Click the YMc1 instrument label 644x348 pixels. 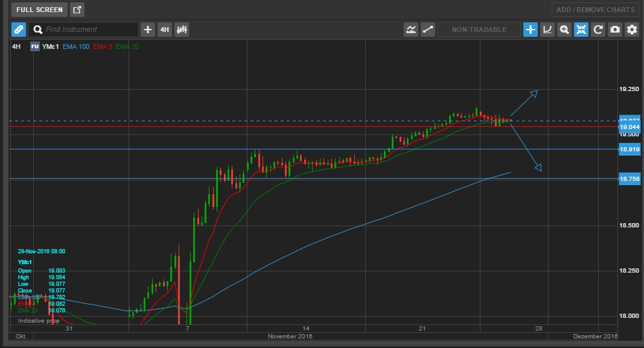click(50, 47)
